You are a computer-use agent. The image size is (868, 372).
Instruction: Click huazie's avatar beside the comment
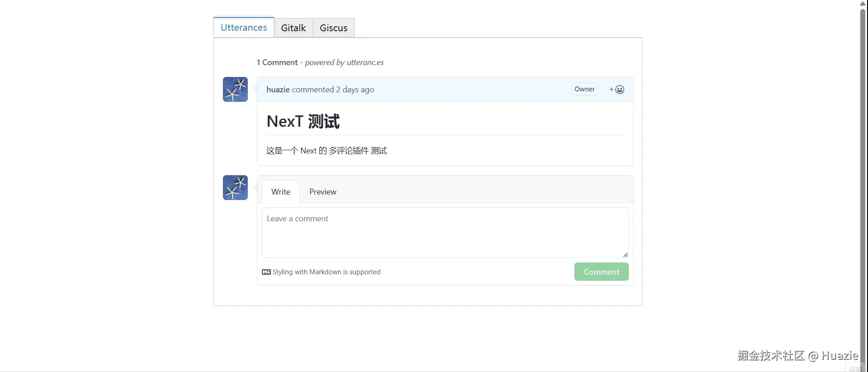(x=235, y=89)
